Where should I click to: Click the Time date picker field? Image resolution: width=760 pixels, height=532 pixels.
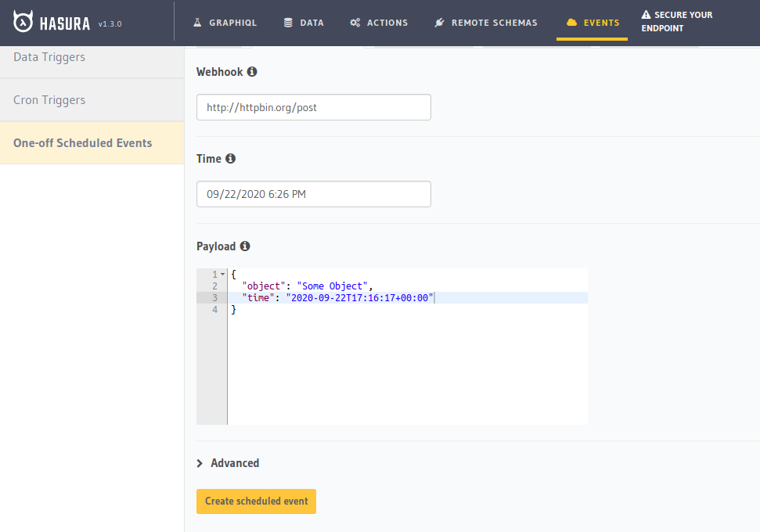pyautogui.click(x=313, y=193)
